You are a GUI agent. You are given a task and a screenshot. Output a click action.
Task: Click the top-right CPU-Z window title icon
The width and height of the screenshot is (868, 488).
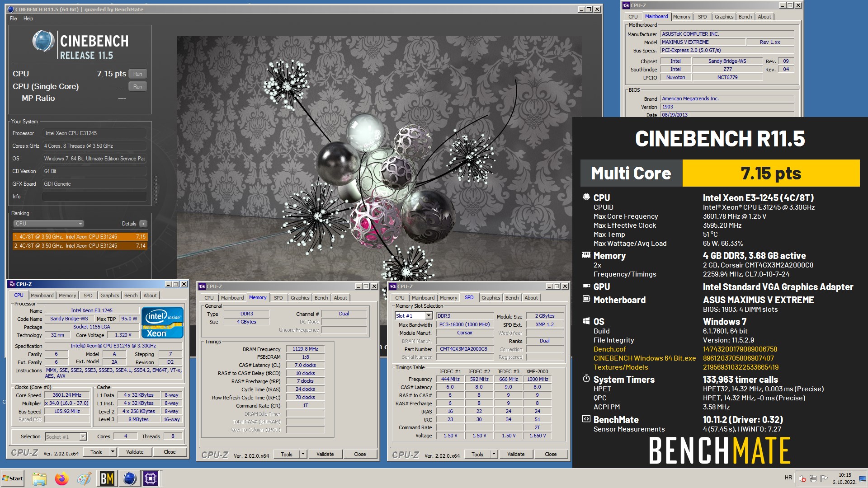pos(626,5)
